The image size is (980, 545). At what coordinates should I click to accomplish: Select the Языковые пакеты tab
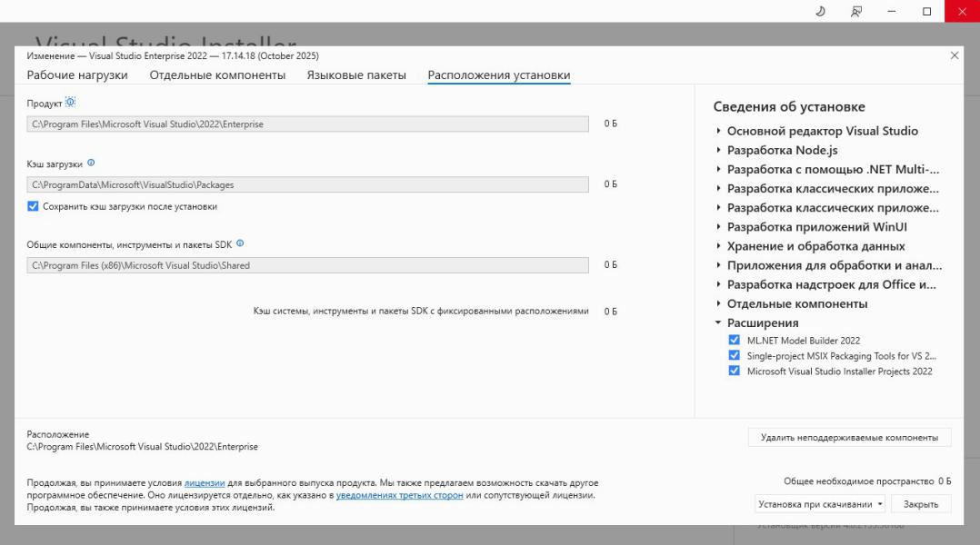click(356, 74)
